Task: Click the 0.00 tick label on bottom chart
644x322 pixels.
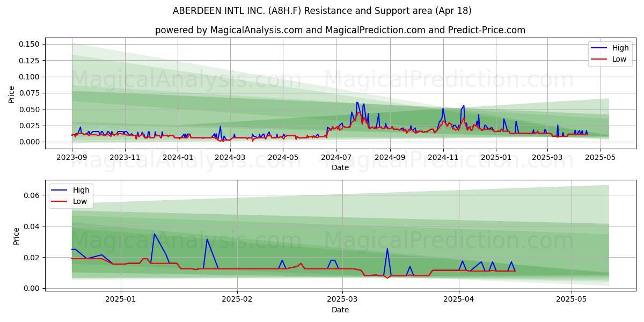Action: 32,288
